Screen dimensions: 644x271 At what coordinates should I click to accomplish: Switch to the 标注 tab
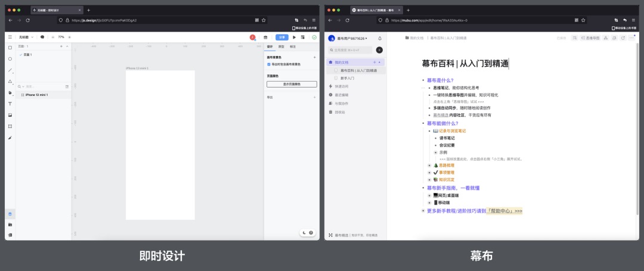[x=293, y=46]
